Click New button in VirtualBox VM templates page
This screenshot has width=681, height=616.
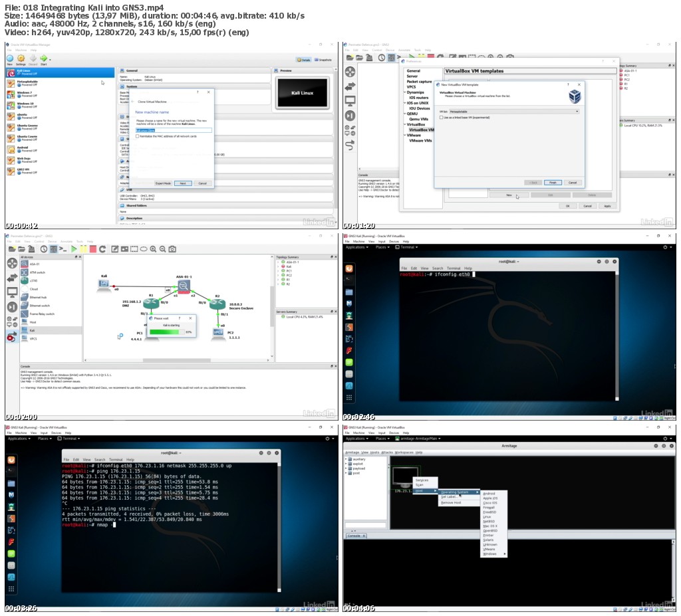(509, 195)
